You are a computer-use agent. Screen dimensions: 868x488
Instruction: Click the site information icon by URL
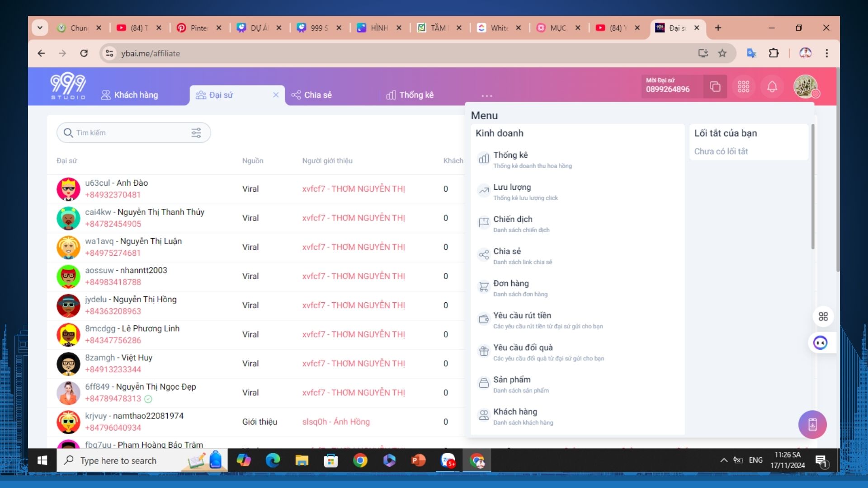click(109, 53)
